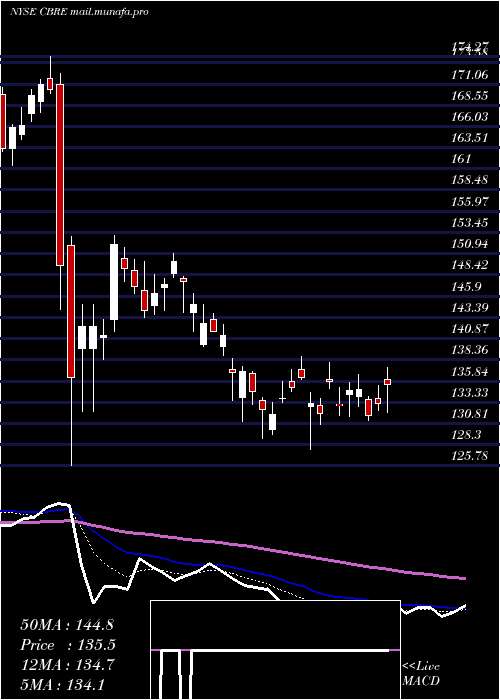Click the 171.06 price axis label
The image size is (500, 700).
pos(470,75)
